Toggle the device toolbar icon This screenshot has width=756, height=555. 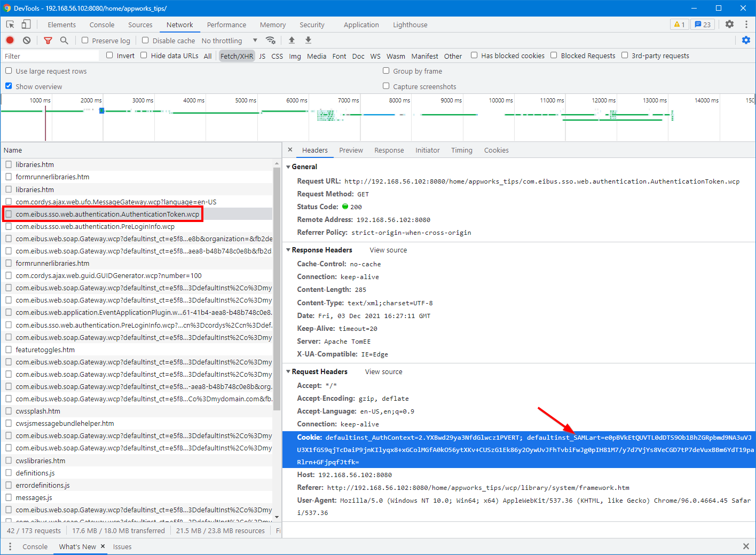(x=26, y=25)
